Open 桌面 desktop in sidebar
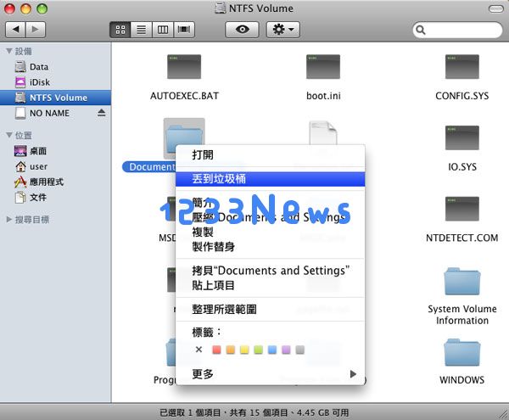The image size is (509, 420). pyautogui.click(x=55, y=151)
